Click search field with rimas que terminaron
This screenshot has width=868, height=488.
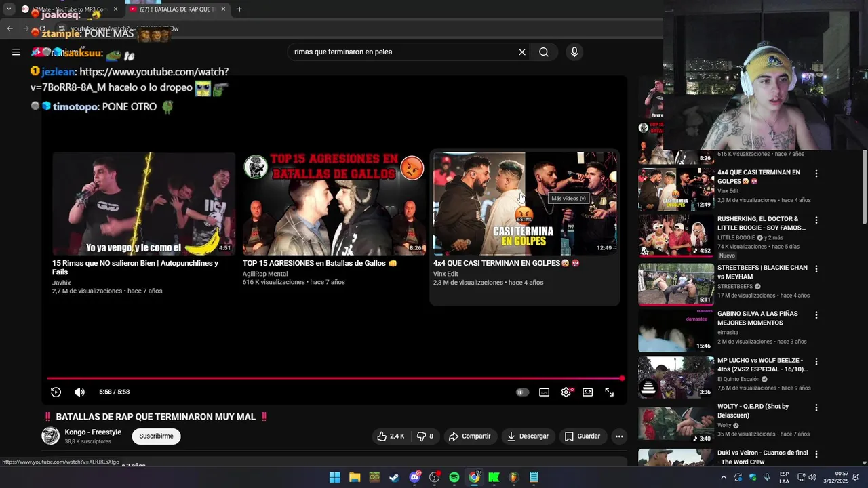tap(403, 52)
